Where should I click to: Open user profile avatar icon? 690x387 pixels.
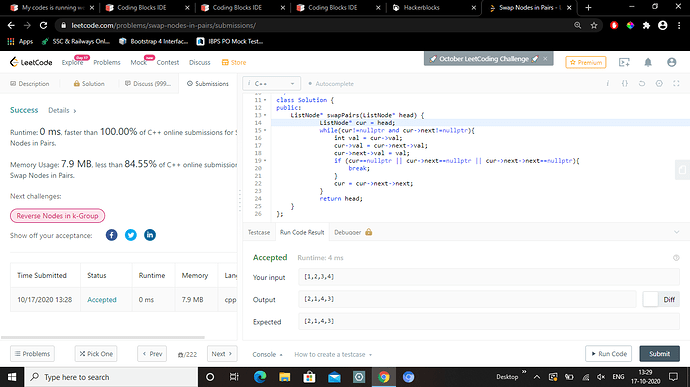[x=672, y=63]
